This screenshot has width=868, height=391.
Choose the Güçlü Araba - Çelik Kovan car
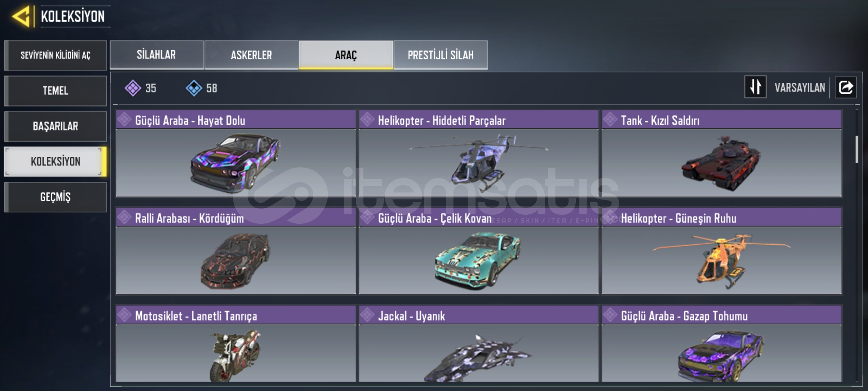478,251
